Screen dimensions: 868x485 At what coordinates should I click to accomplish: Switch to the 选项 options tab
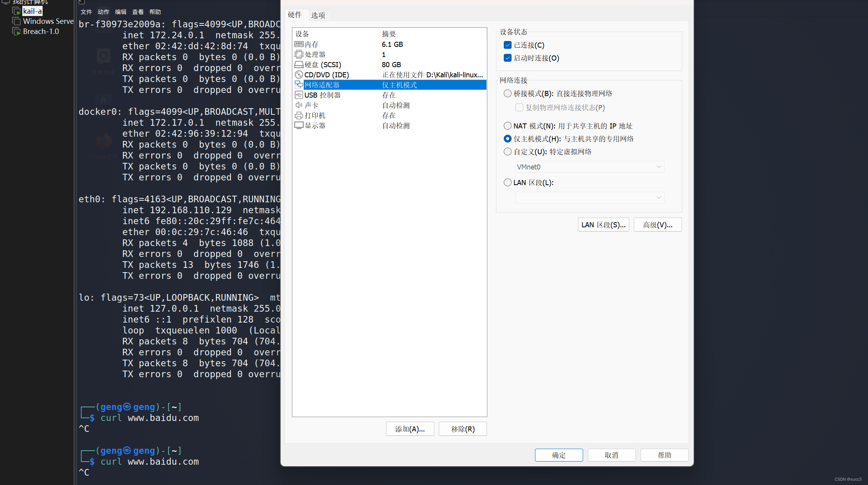pos(318,15)
